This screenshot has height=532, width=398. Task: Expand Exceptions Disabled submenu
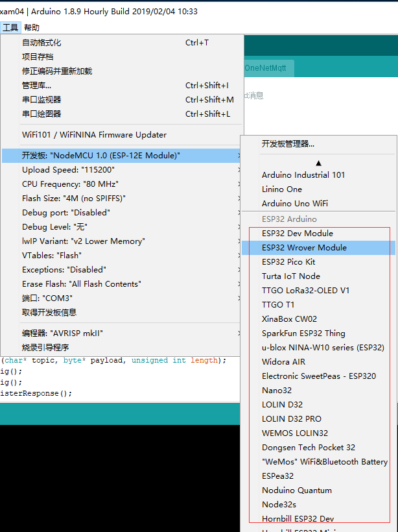[122, 270]
